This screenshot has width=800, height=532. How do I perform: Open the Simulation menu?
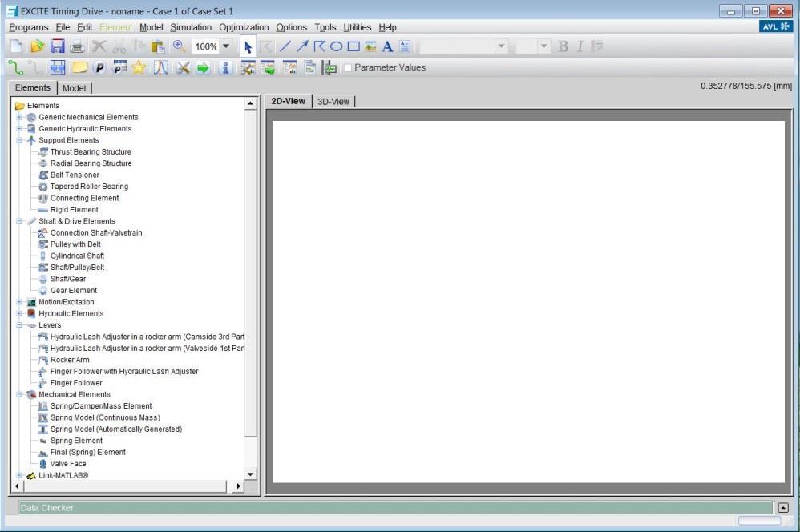(x=191, y=27)
